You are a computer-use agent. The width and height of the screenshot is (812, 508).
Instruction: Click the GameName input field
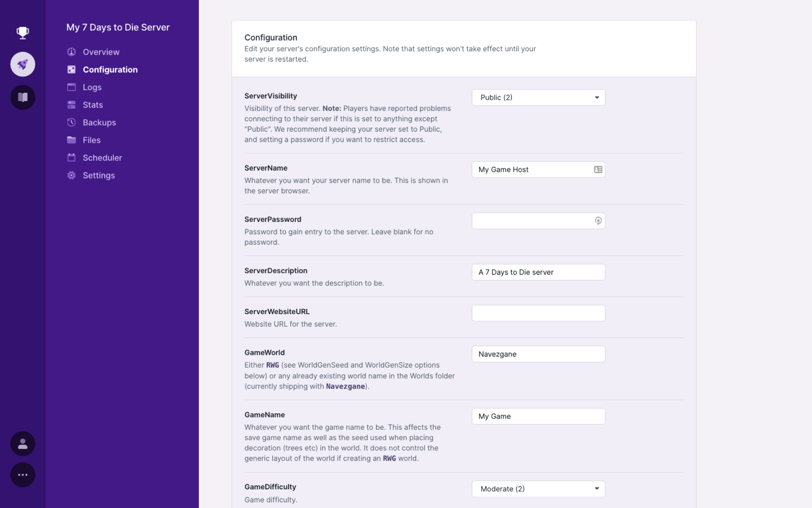point(538,416)
